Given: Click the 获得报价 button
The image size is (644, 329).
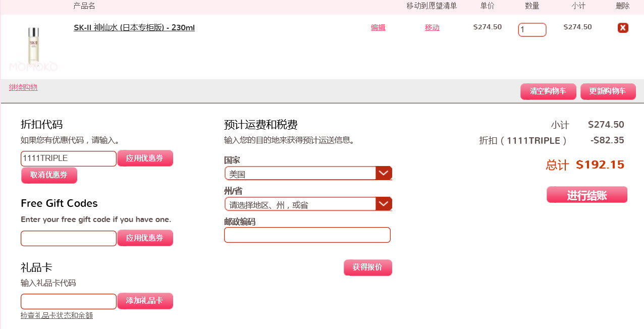Looking at the screenshot, I should 367,267.
